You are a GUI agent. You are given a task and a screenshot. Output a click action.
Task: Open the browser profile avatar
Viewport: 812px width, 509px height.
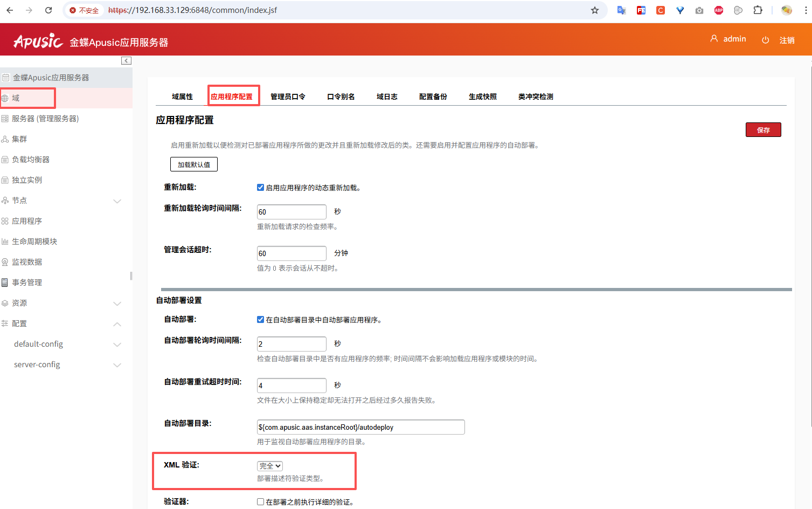[x=787, y=10]
